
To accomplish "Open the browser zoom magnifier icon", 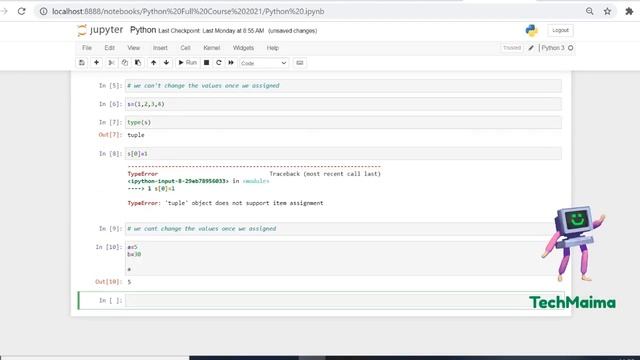I will click(589, 11).
